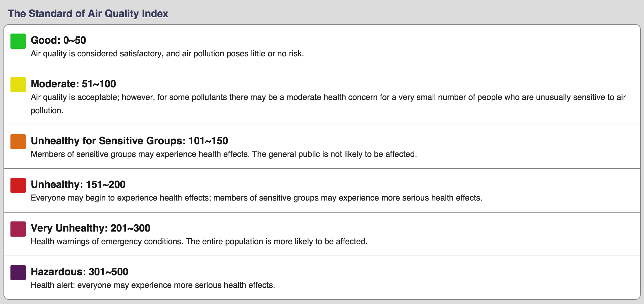The height and width of the screenshot is (304, 644).
Task: Click the Good air quality satisfactory description
Action: (x=167, y=54)
